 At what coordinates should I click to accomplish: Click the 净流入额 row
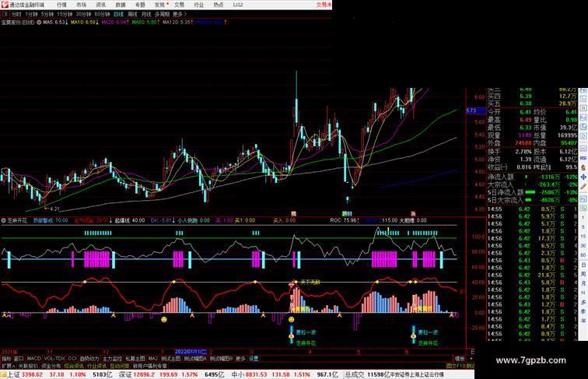click(x=533, y=177)
